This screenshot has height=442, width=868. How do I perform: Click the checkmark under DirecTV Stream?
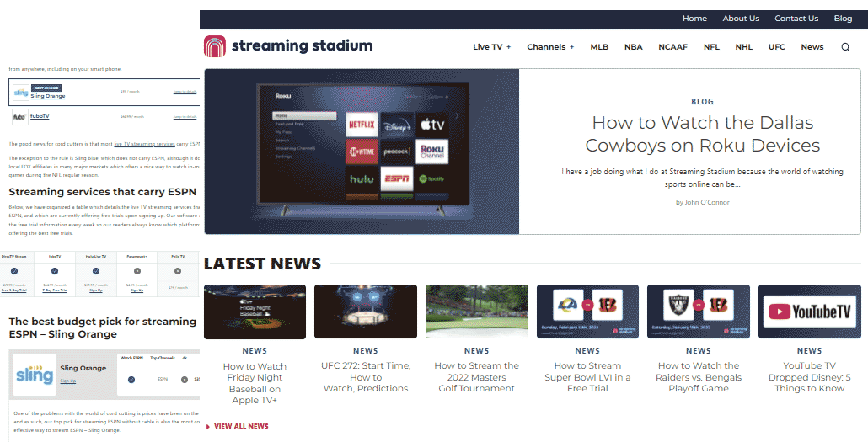click(x=14, y=271)
